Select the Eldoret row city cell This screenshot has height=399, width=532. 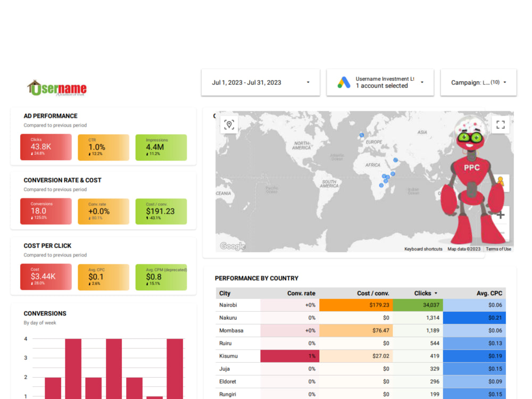(238, 381)
